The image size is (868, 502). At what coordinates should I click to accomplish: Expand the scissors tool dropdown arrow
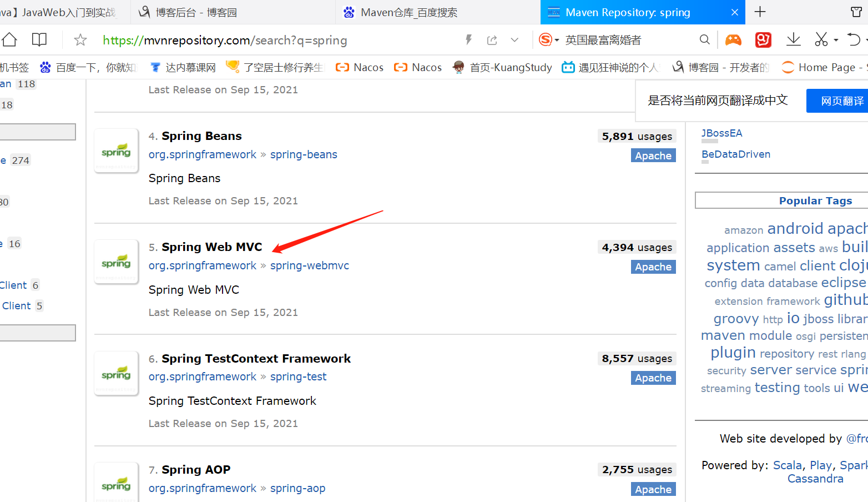tap(836, 41)
